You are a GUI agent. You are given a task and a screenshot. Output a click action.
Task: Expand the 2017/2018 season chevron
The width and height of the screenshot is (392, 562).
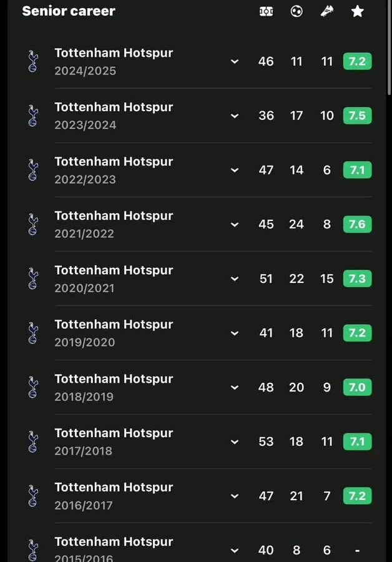[235, 442]
